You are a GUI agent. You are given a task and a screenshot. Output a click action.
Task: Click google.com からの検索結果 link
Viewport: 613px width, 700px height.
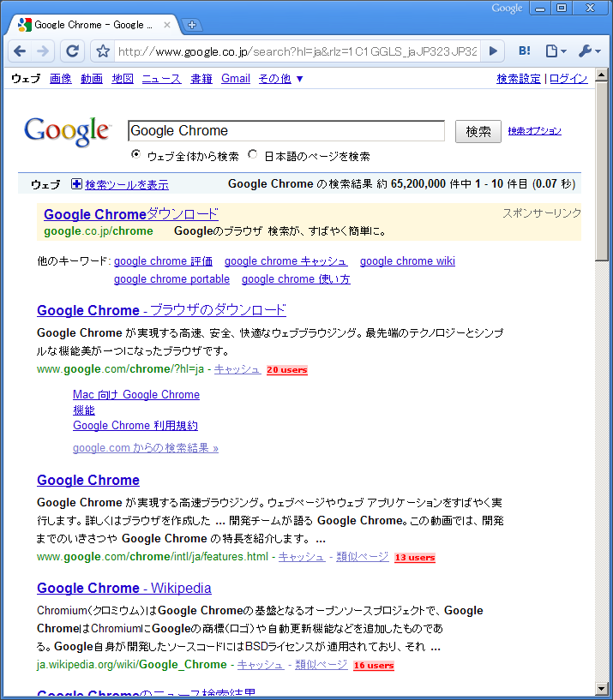pyautogui.click(x=146, y=448)
